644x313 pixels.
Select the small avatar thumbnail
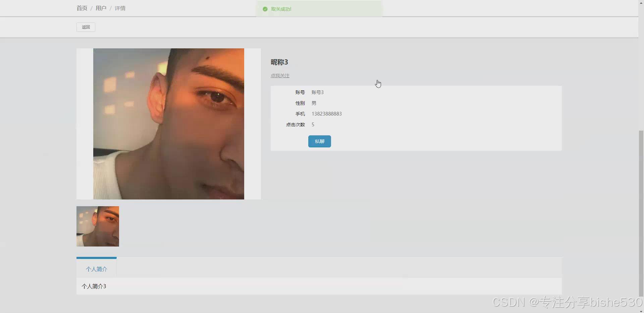coord(98,226)
